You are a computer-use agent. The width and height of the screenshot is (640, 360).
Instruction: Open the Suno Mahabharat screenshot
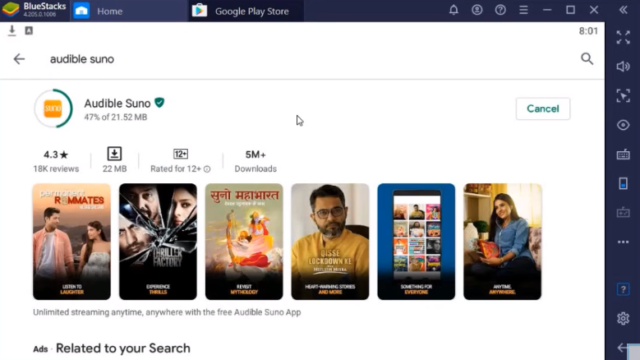click(244, 242)
